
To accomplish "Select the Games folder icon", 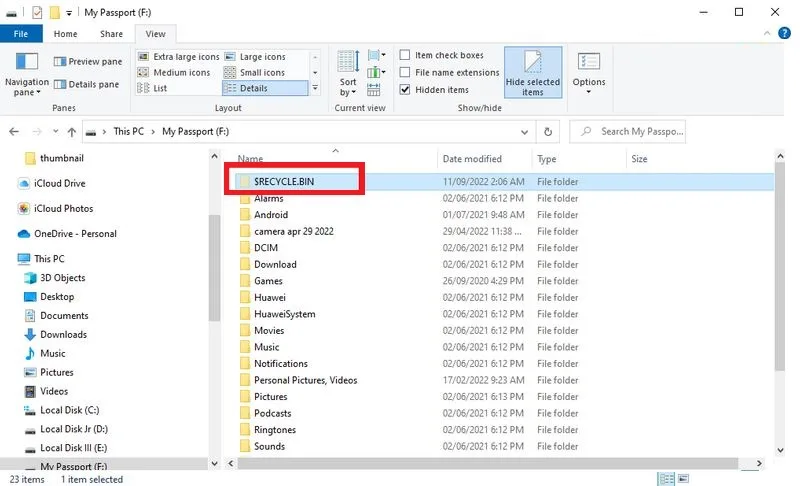I will tap(245, 281).
